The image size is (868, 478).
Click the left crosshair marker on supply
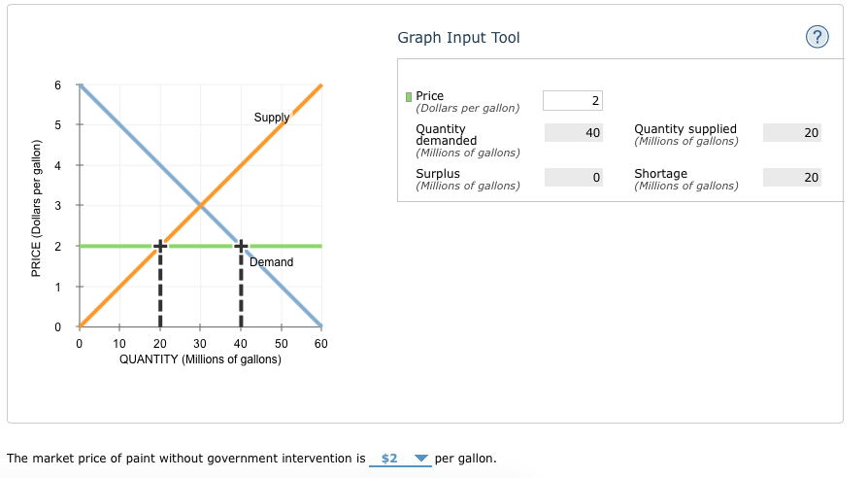[160, 246]
